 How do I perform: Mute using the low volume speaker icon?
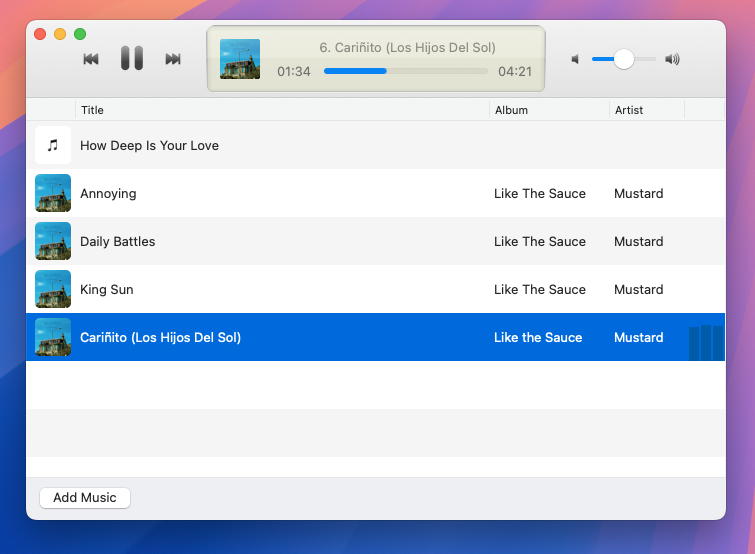coord(575,59)
